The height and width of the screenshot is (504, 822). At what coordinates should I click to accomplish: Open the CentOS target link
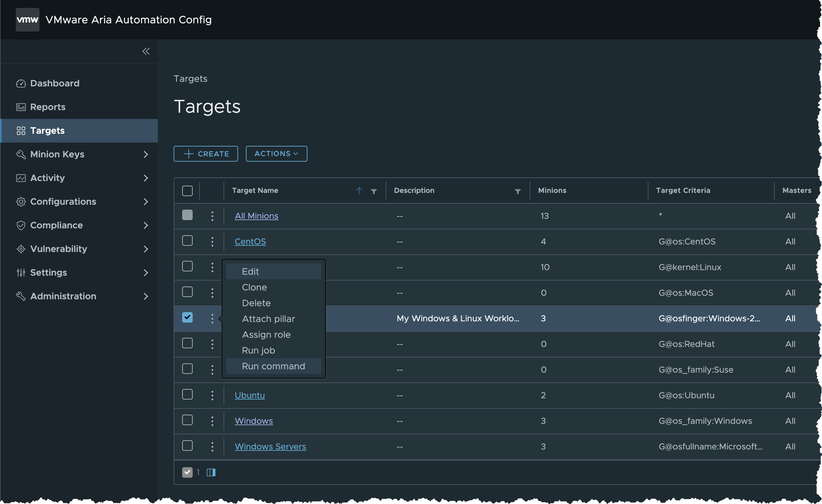(x=250, y=242)
